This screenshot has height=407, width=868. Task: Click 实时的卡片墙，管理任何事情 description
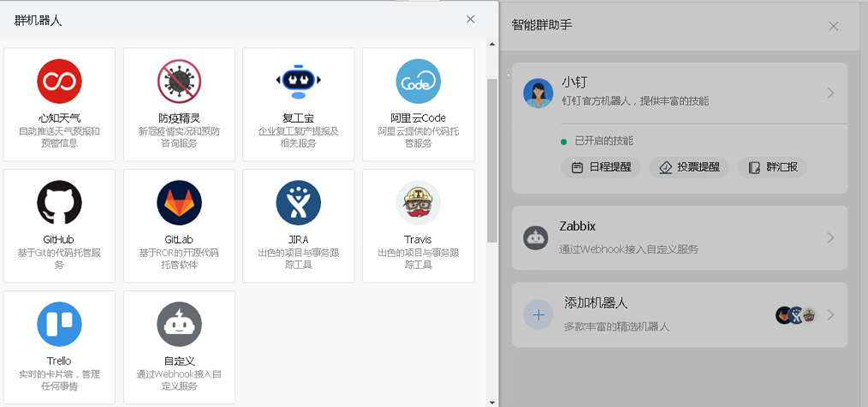tap(59, 380)
